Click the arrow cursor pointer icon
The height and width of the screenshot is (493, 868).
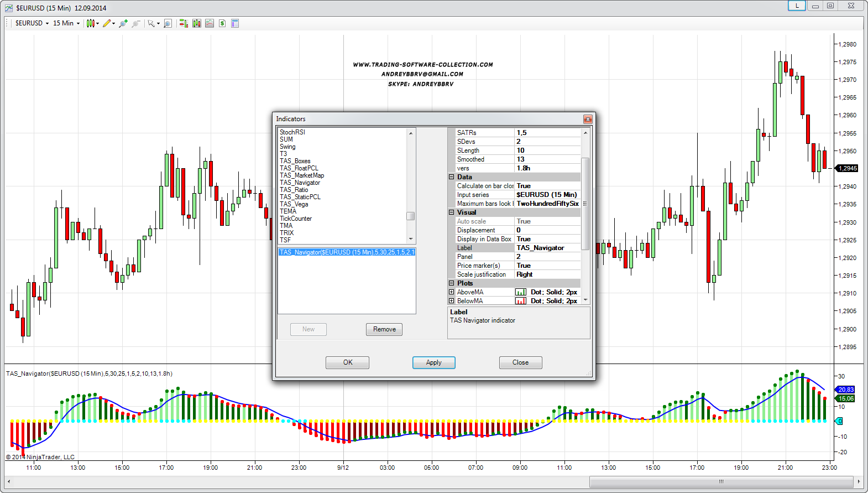point(150,23)
